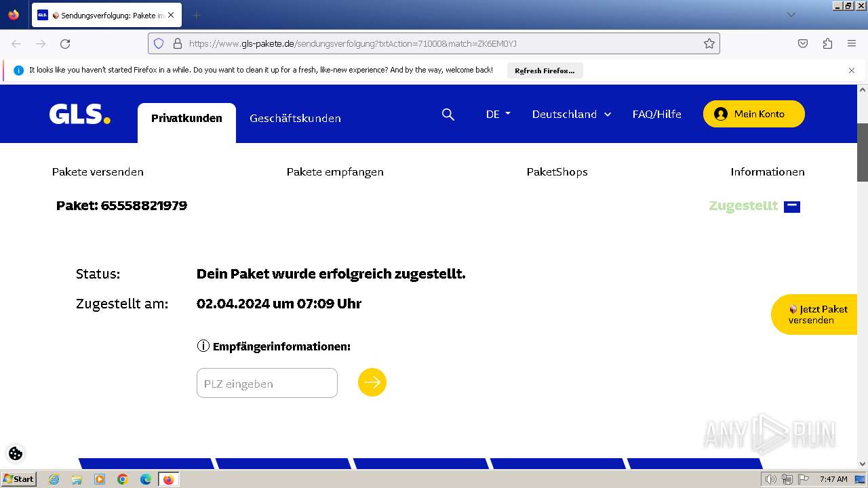Open Informationen menu

pos(767,171)
